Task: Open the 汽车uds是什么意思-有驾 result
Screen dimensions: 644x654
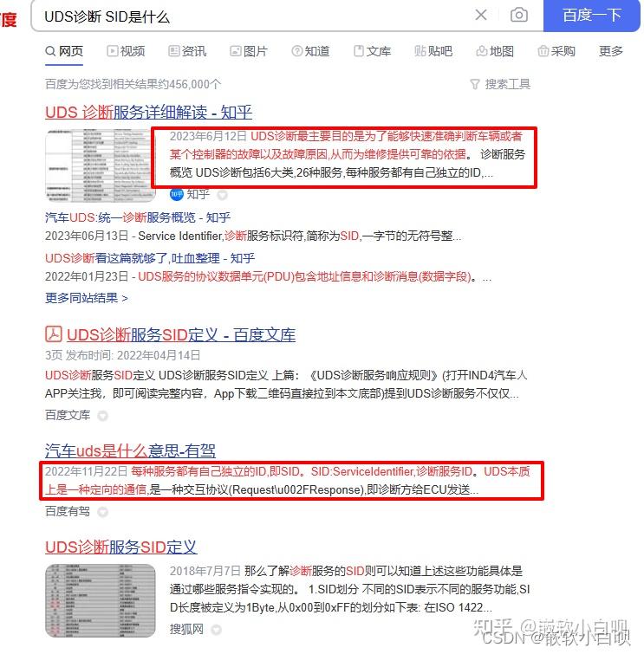Action: [130, 450]
